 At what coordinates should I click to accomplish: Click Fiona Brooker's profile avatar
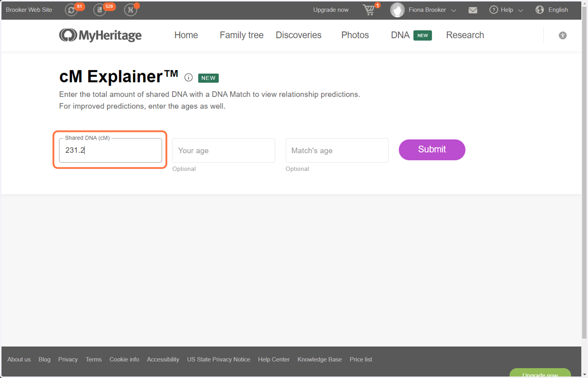(397, 10)
